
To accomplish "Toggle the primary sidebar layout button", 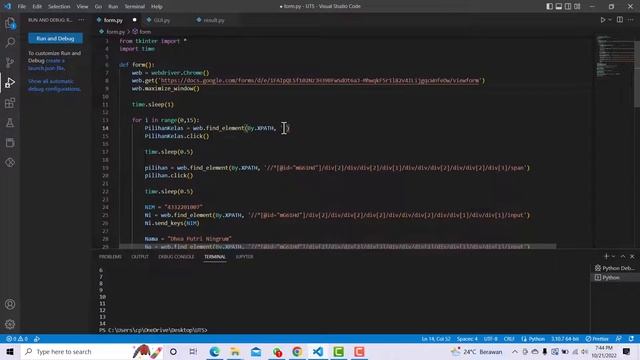I will (549, 6).
